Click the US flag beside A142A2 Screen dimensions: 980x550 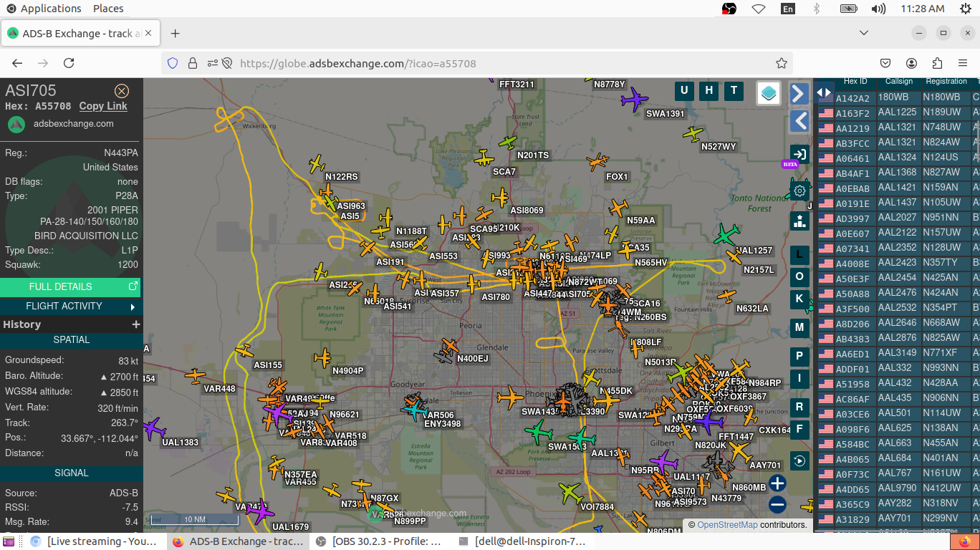(x=826, y=97)
